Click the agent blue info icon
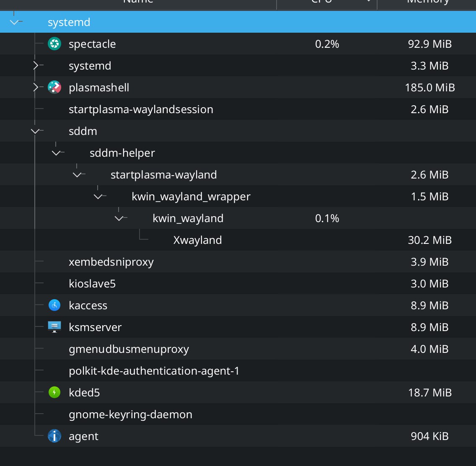The width and height of the screenshot is (476, 466). 54,436
